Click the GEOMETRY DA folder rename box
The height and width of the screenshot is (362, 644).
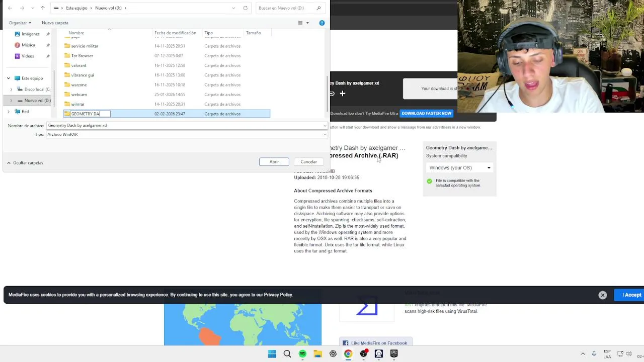point(90,114)
